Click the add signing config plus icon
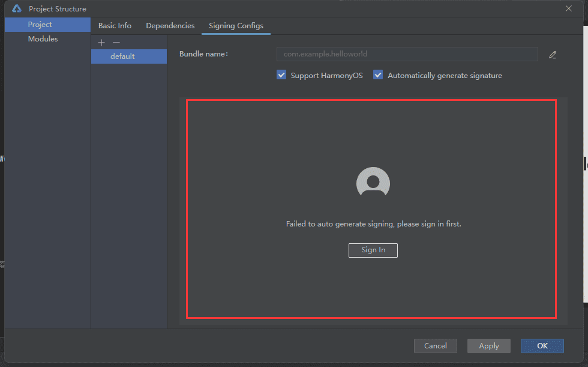The image size is (588, 367). (101, 43)
